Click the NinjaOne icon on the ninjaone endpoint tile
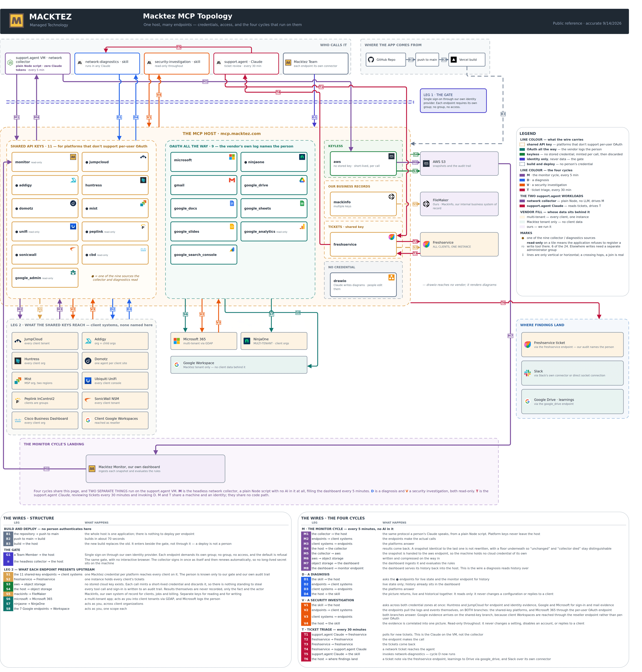This screenshot has width=642, height=672. [x=302, y=157]
